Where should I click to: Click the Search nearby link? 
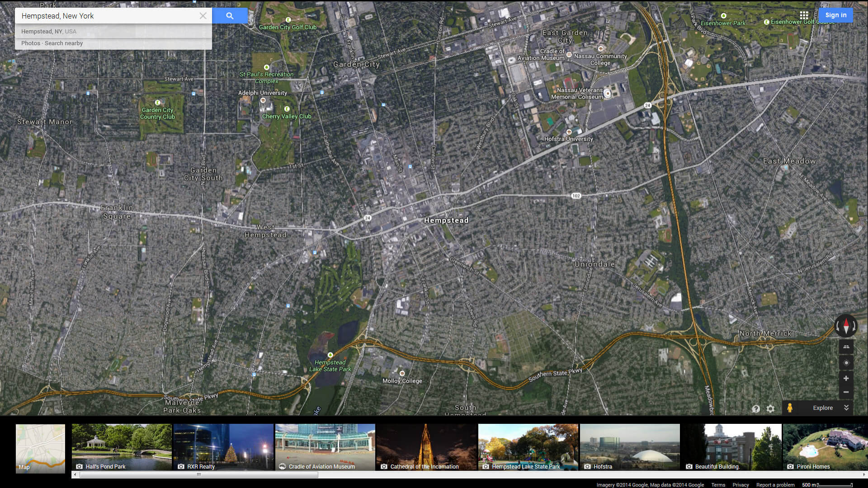click(64, 43)
